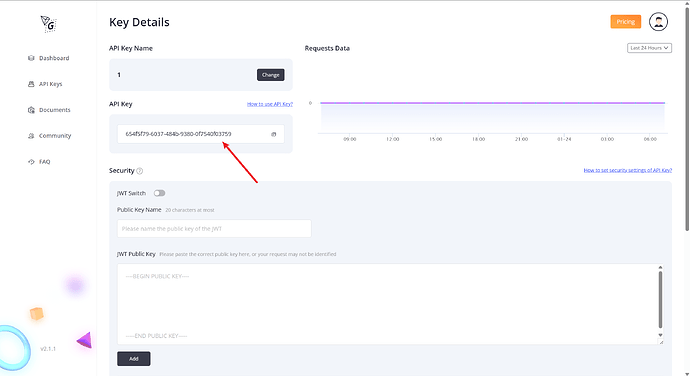Click the purple requests line in chart
The width and height of the screenshot is (690, 376).
point(492,103)
